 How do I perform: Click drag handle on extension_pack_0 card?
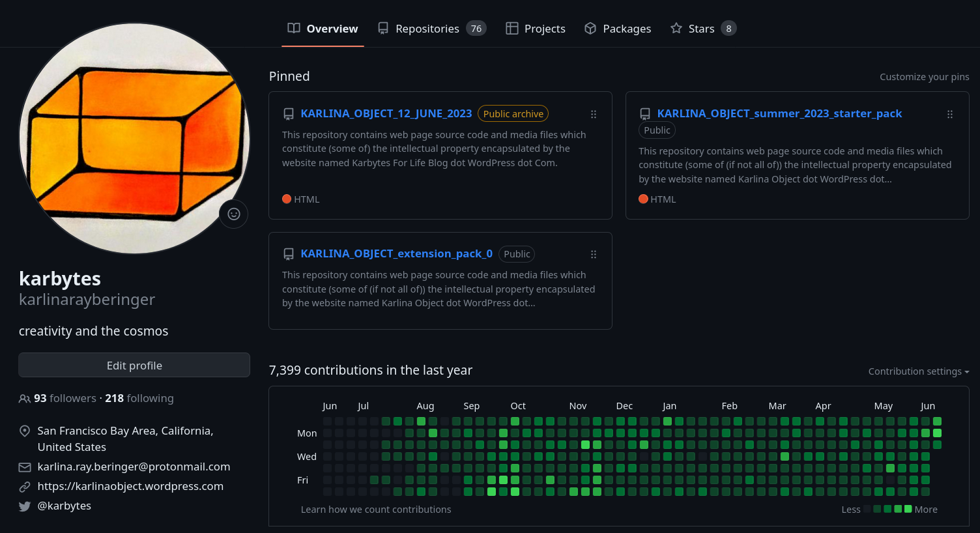(594, 254)
